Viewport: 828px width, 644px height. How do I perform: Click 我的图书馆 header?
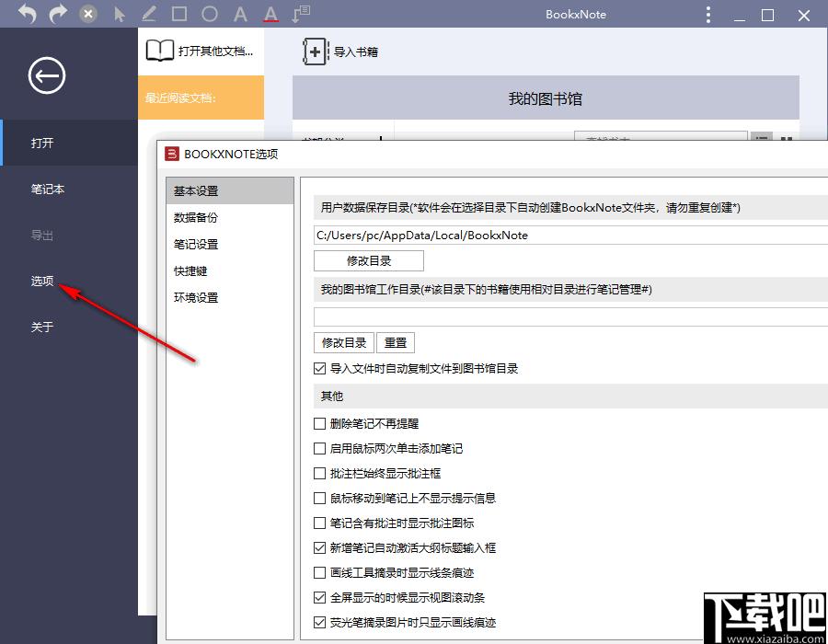(546, 98)
